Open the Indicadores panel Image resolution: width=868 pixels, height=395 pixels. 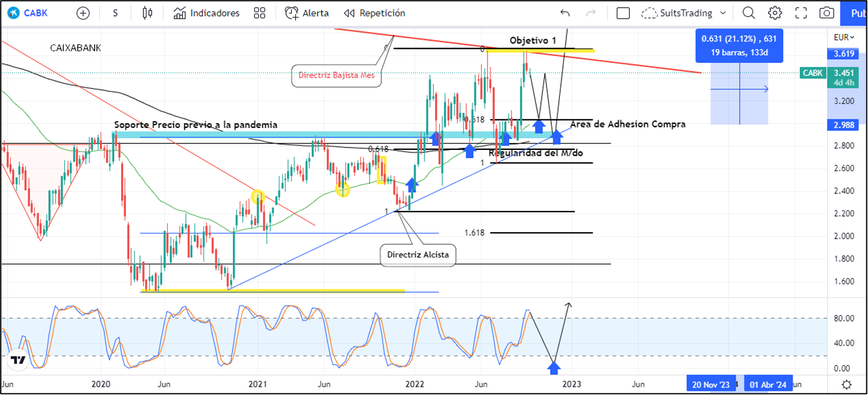[x=207, y=13]
